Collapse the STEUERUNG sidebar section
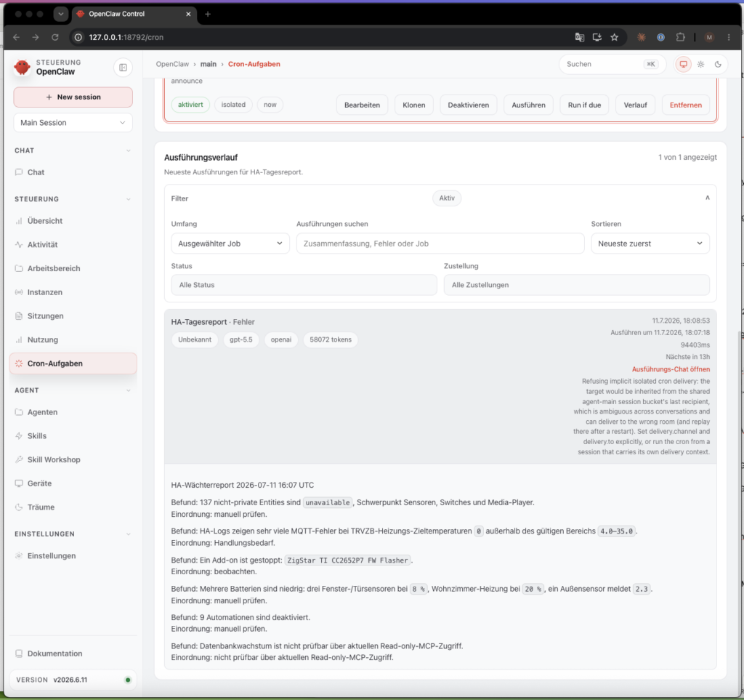 [128, 199]
